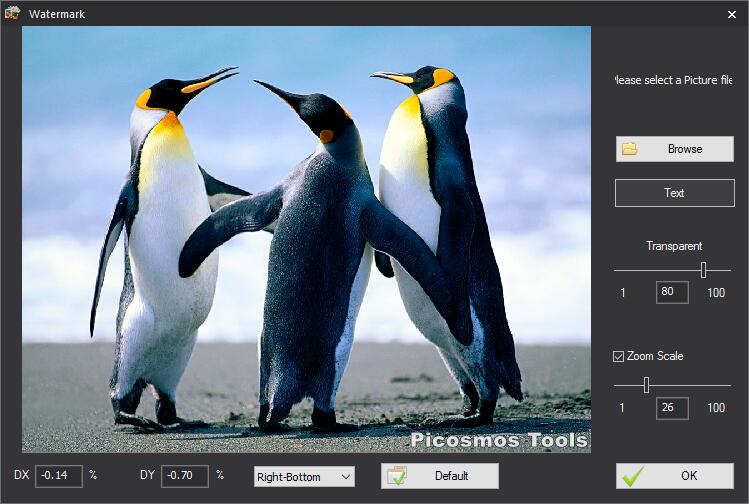Click the DY offset input field
This screenshot has height=504, width=749.
[185, 475]
